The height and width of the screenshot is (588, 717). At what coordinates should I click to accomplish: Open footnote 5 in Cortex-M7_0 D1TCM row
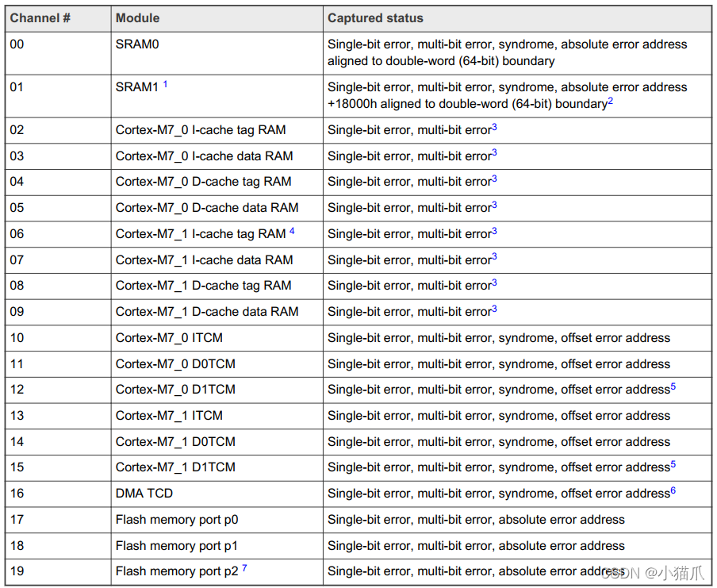click(673, 386)
